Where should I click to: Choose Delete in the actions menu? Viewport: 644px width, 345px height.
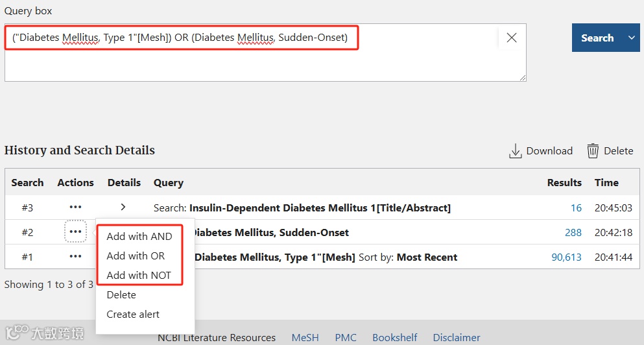(121, 295)
